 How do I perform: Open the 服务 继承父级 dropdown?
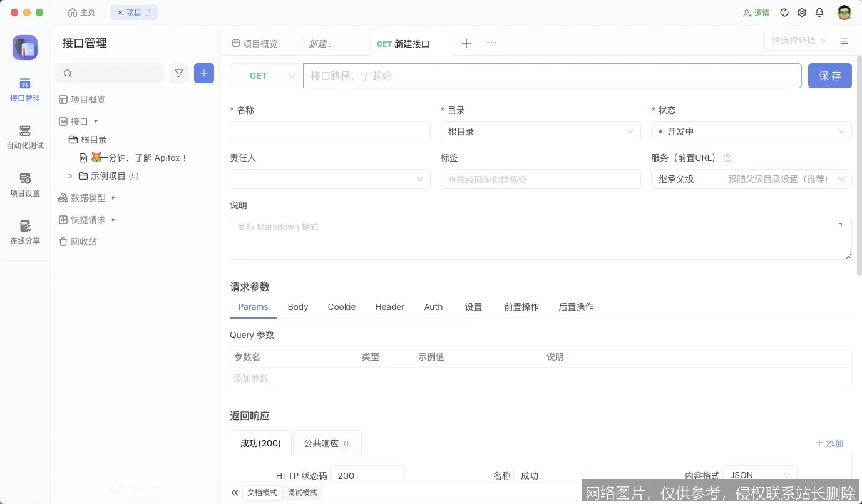[x=751, y=179]
